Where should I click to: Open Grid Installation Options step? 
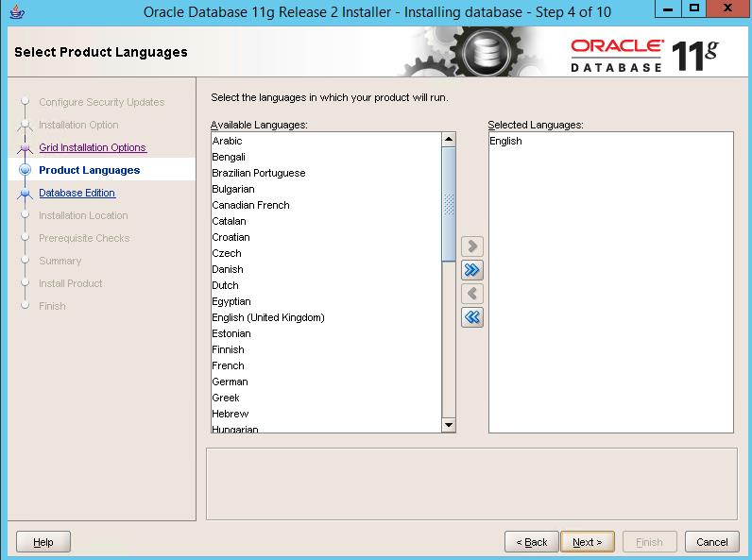(x=93, y=147)
